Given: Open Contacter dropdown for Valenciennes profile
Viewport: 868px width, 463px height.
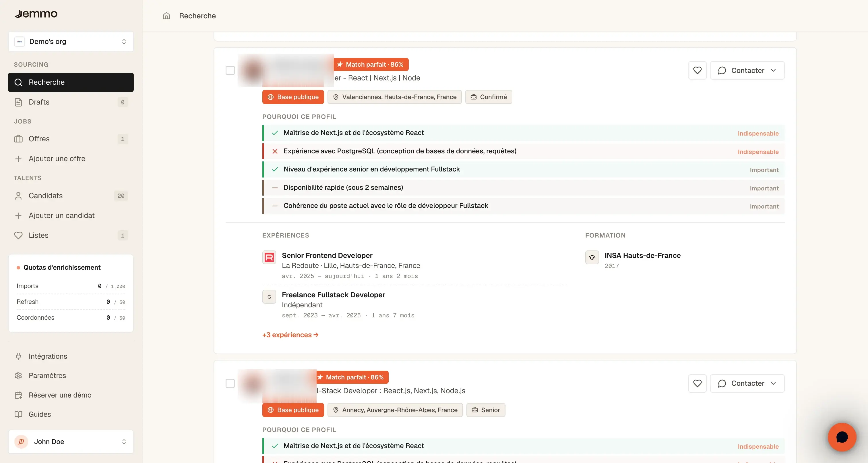Looking at the screenshot, I should [747, 70].
